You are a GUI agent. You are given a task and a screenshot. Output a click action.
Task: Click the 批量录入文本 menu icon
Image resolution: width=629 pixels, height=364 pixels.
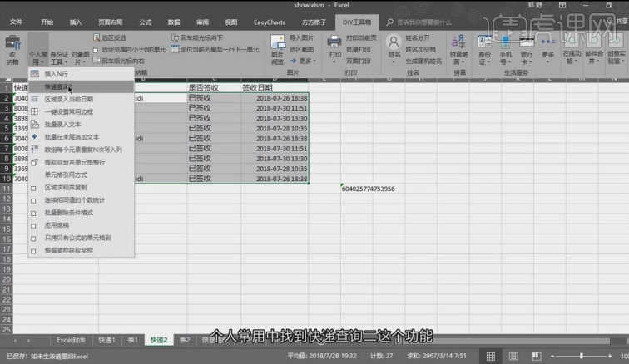point(34,125)
